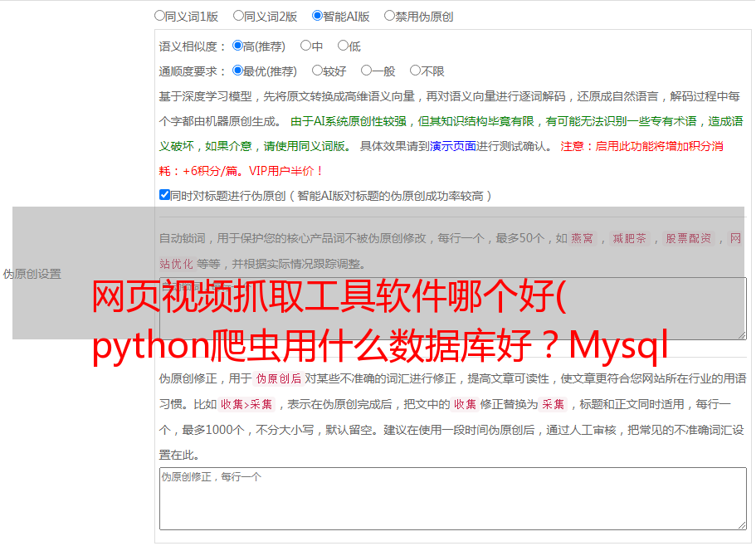This screenshot has width=756, height=546.
Task: Click the 自动锁词 textarea
Action: tap(453, 309)
